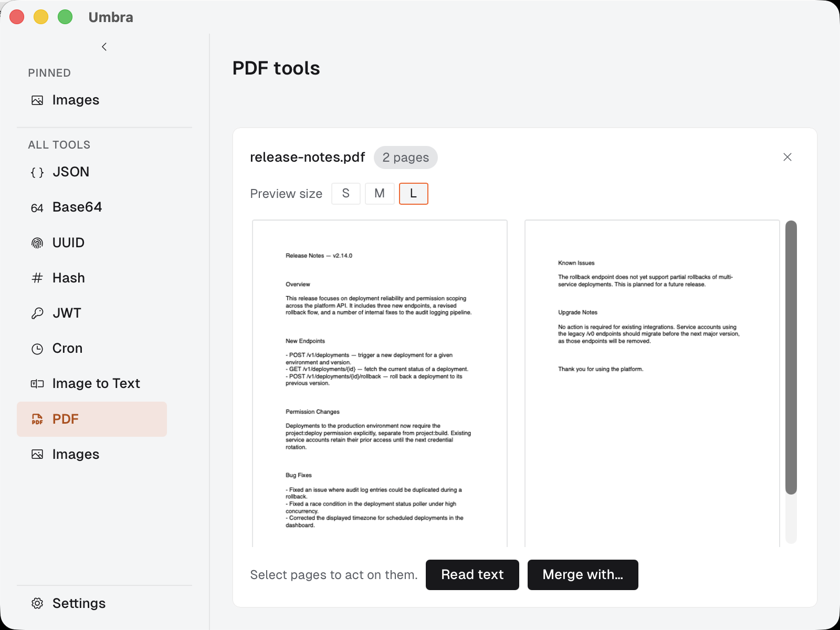The width and height of the screenshot is (840, 630).
Task: Click the Hash pound-sign icon
Action: [37, 278]
